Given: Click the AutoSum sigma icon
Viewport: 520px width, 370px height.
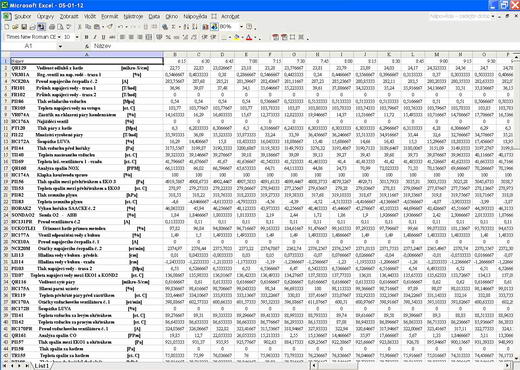Looking at the screenshot, I should pos(174,27).
